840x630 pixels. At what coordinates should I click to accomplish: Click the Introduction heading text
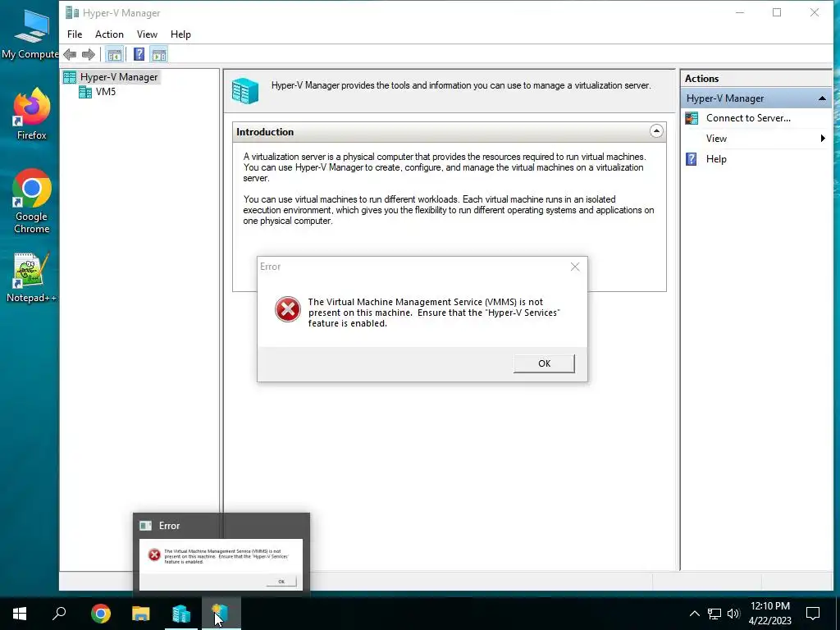(x=265, y=132)
